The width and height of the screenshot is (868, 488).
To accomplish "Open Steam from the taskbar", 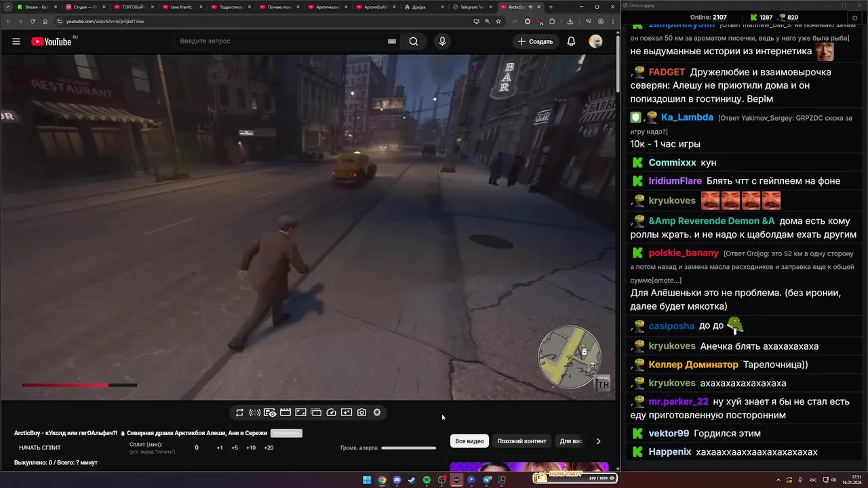I will pos(412,480).
